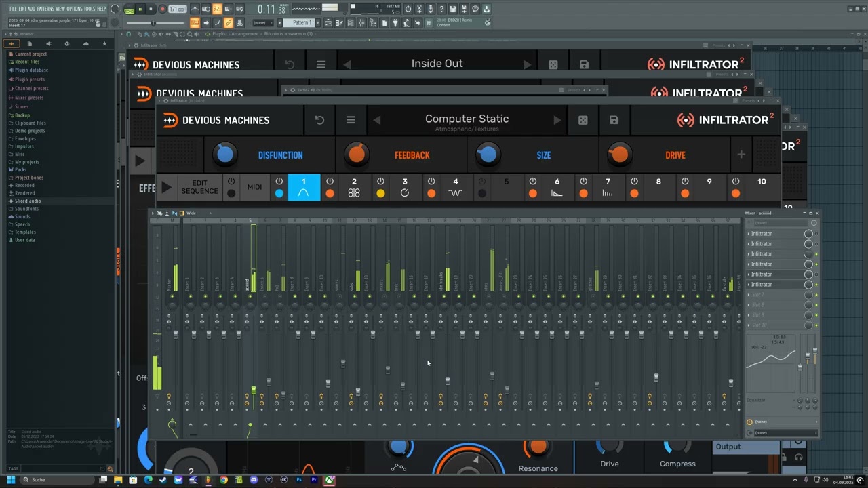Screen dimensions: 868x488
Task: Expand the Sliced audio folder in the browser
Action: [x=28, y=201]
